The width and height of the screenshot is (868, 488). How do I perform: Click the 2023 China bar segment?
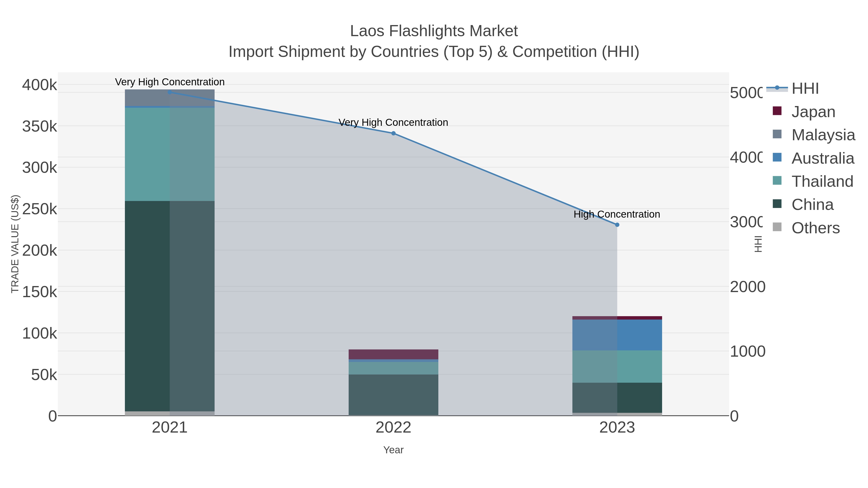coord(617,398)
